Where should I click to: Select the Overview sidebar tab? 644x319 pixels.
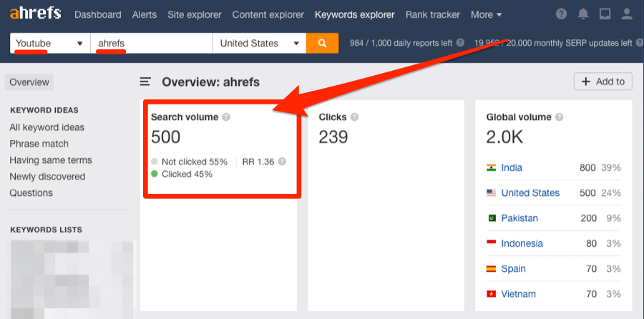(29, 82)
